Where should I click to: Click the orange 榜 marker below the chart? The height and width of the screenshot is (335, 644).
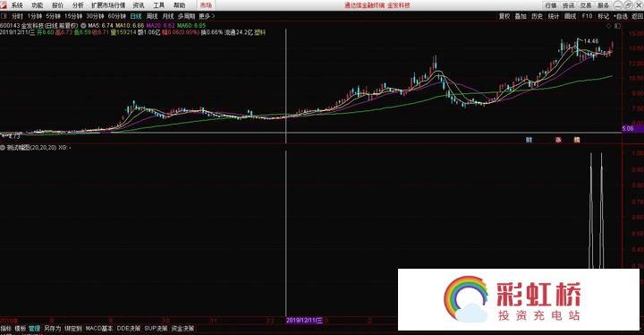pyautogui.click(x=577, y=140)
